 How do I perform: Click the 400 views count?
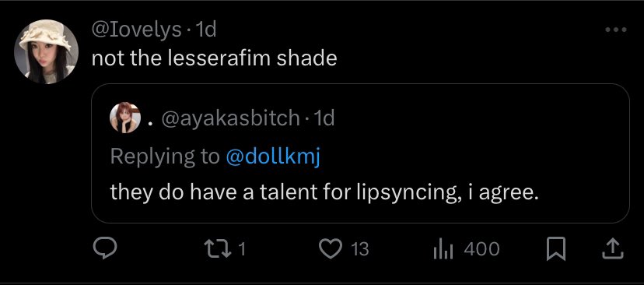click(x=481, y=249)
